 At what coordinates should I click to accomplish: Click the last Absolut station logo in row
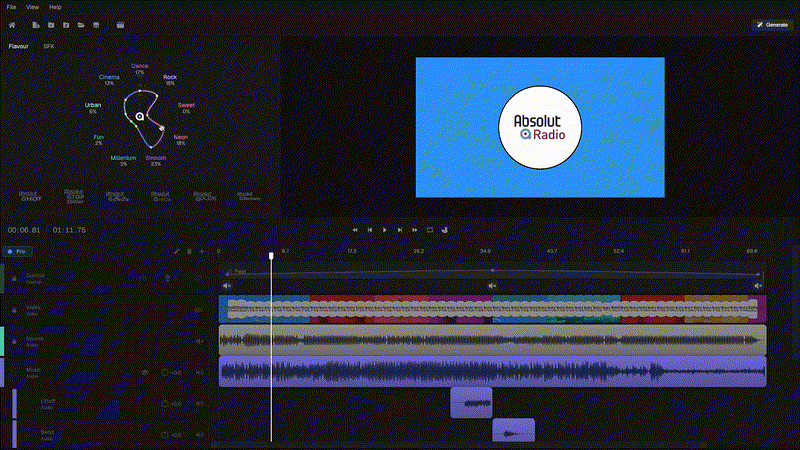[x=248, y=196]
